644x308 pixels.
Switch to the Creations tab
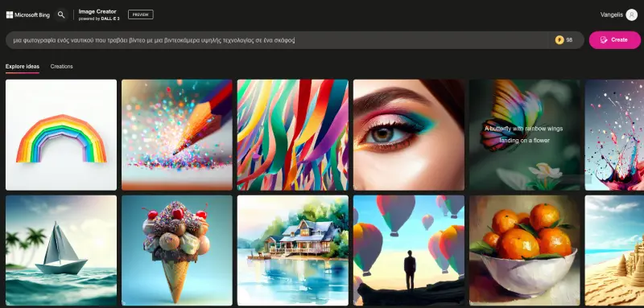pyautogui.click(x=62, y=67)
